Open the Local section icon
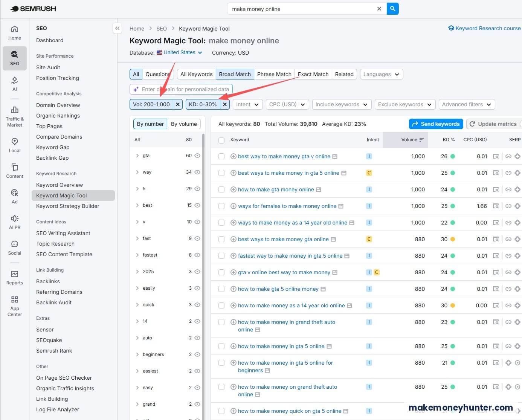 point(14,142)
